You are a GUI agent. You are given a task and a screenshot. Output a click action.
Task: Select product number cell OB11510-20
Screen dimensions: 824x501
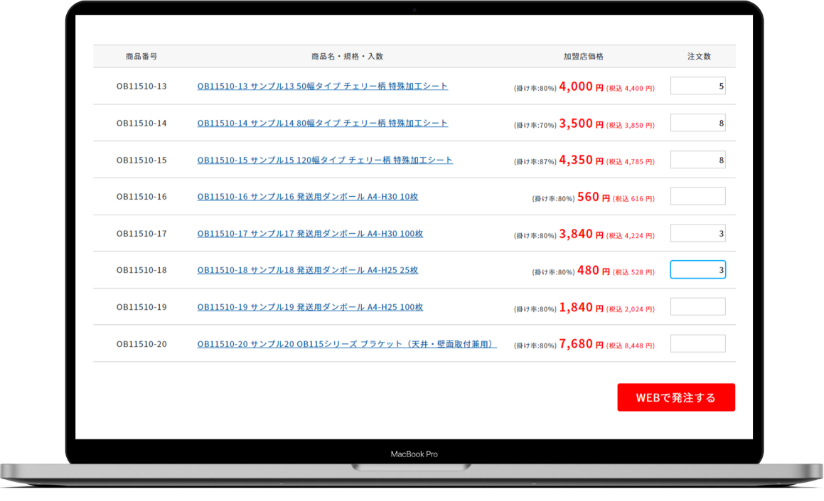click(x=141, y=344)
